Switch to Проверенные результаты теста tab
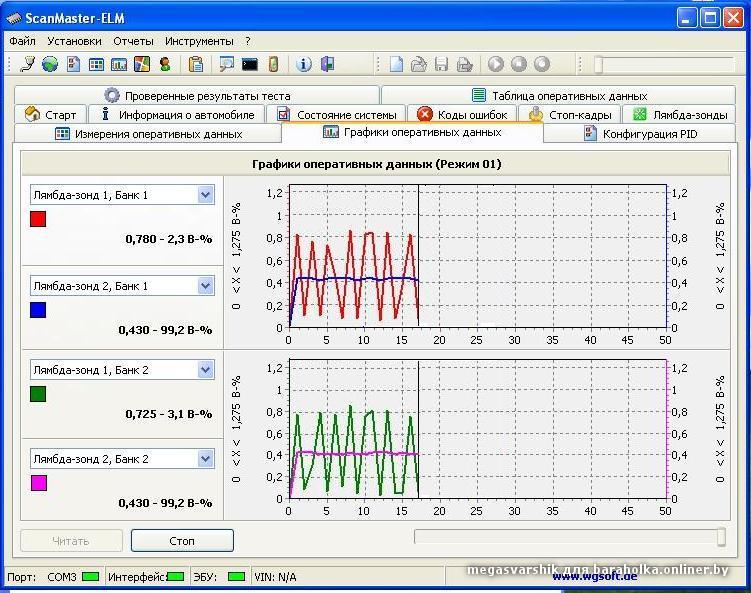Viewport: 751px width, 593px height. tap(197, 95)
